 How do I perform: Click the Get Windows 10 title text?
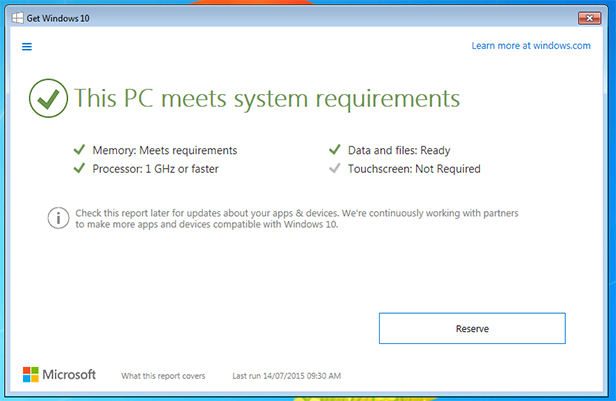pos(58,18)
